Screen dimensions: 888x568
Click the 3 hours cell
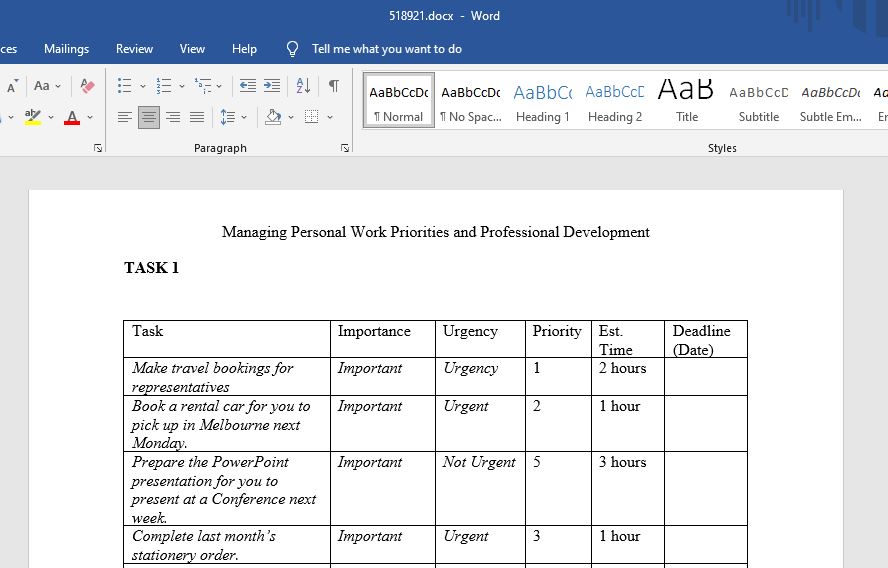point(627,489)
